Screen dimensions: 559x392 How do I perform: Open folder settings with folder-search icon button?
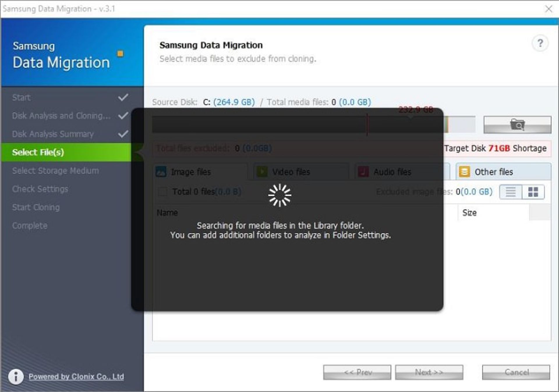click(x=517, y=125)
